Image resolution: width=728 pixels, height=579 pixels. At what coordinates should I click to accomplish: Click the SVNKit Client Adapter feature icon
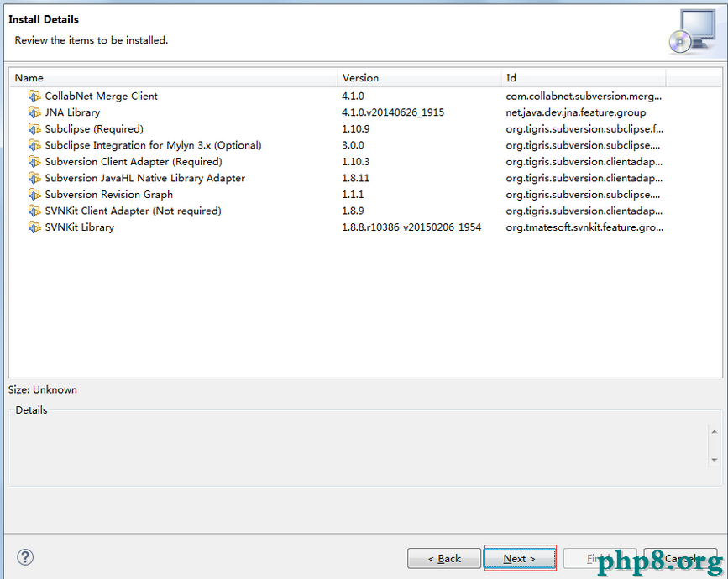point(34,211)
